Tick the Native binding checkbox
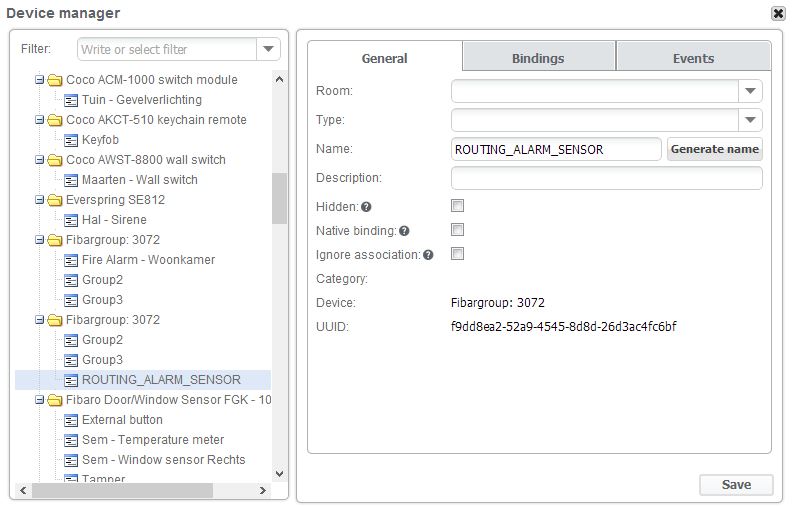Image resolution: width=792 pixels, height=507 pixels. coord(458,230)
